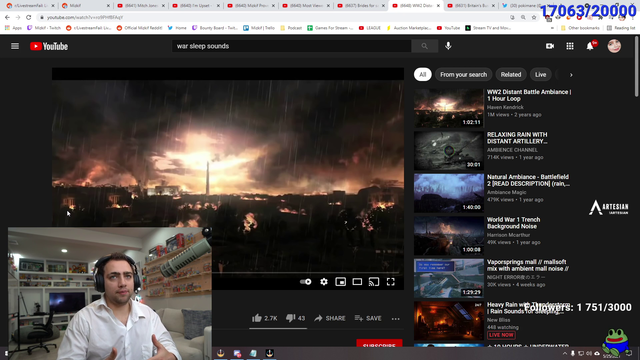The height and width of the screenshot is (360, 640).
Task: Reload the page
Action: (x=29, y=17)
